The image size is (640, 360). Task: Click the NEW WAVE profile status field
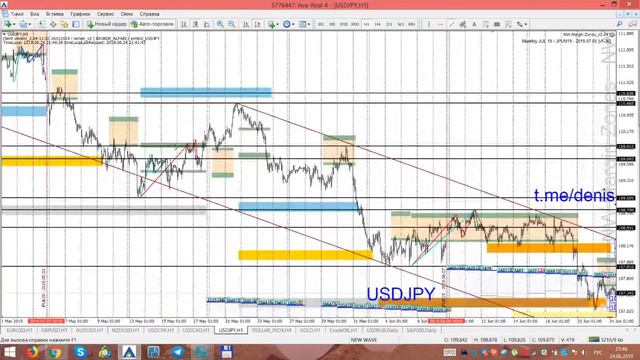pyautogui.click(x=363, y=340)
